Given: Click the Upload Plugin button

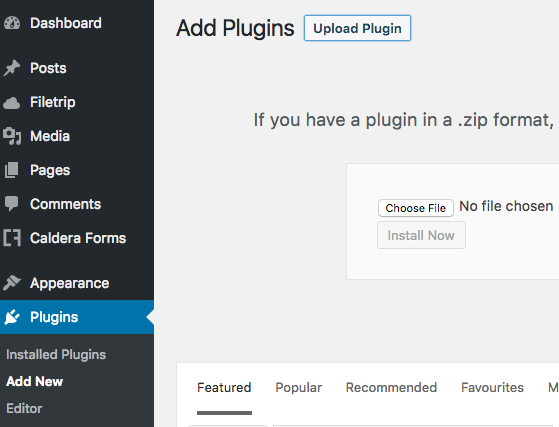Looking at the screenshot, I should [357, 28].
